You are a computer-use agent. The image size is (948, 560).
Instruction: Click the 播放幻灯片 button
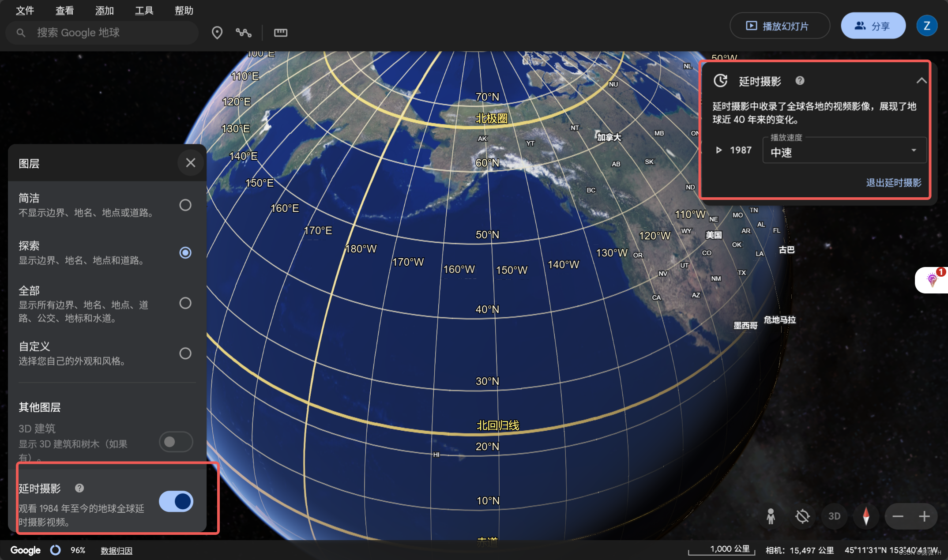pyautogui.click(x=779, y=26)
